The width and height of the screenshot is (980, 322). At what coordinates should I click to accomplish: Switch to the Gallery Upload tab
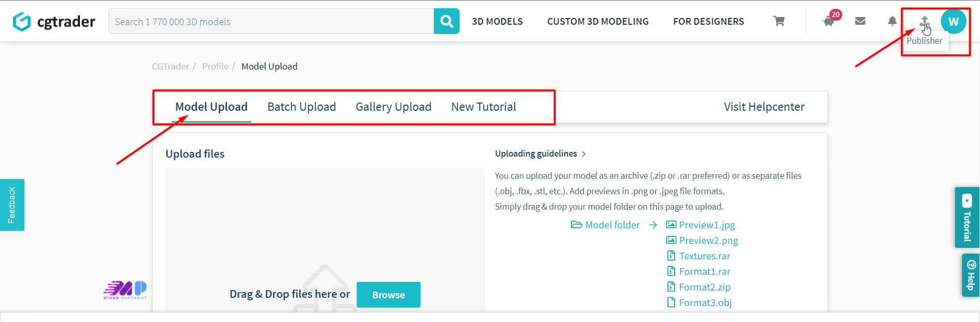click(393, 107)
